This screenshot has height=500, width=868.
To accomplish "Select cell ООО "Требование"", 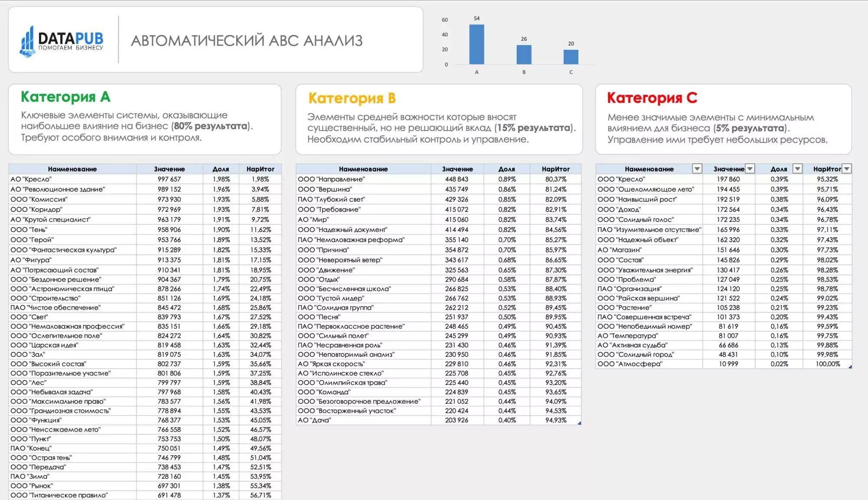I will pyautogui.click(x=364, y=209).
